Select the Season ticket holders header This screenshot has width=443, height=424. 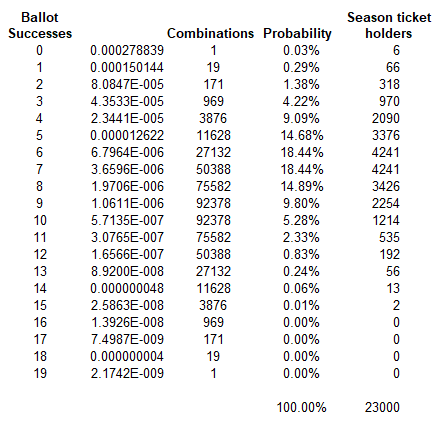tap(389, 25)
